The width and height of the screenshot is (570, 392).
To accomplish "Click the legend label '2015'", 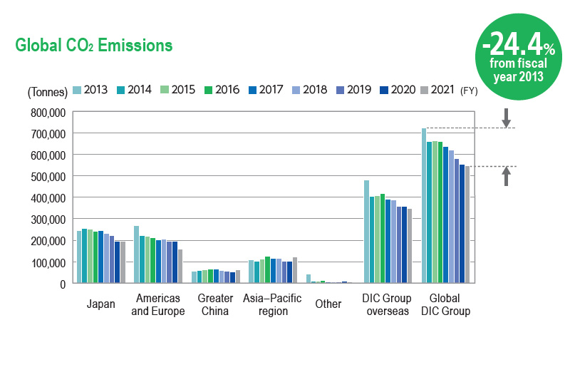I will coord(183,90).
